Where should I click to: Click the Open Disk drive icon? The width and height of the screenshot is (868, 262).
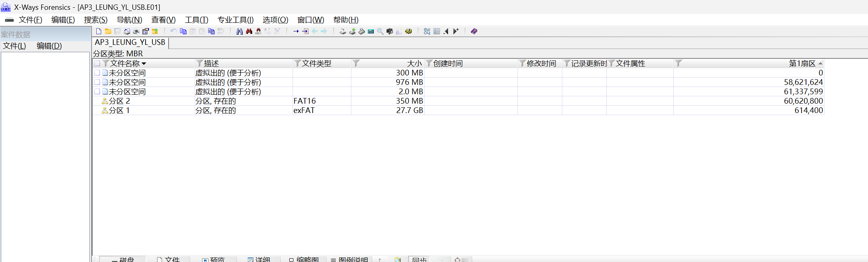(x=343, y=31)
